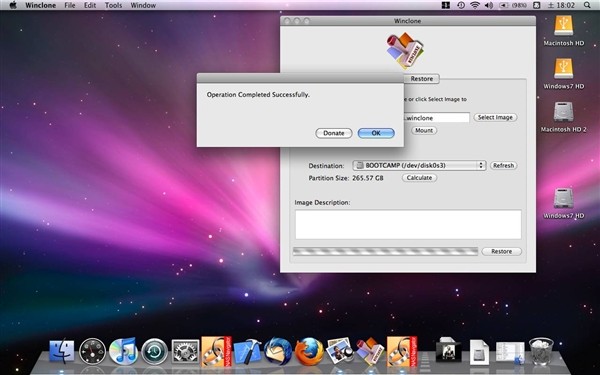Open the Edit menu
Viewport: 600px width, 375px height.
(90, 5)
